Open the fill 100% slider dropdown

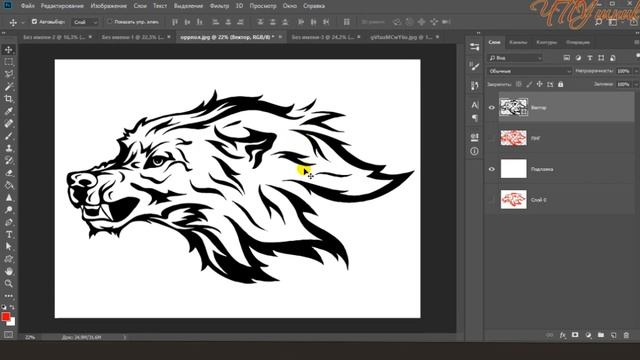[636, 84]
